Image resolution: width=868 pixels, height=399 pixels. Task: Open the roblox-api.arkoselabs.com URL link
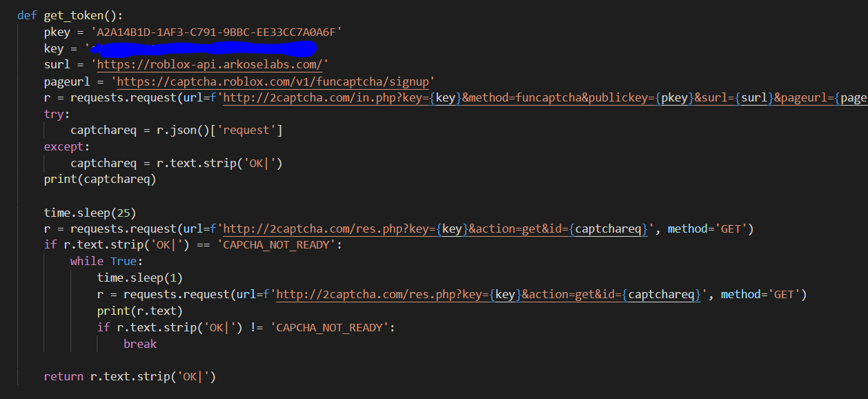209,65
